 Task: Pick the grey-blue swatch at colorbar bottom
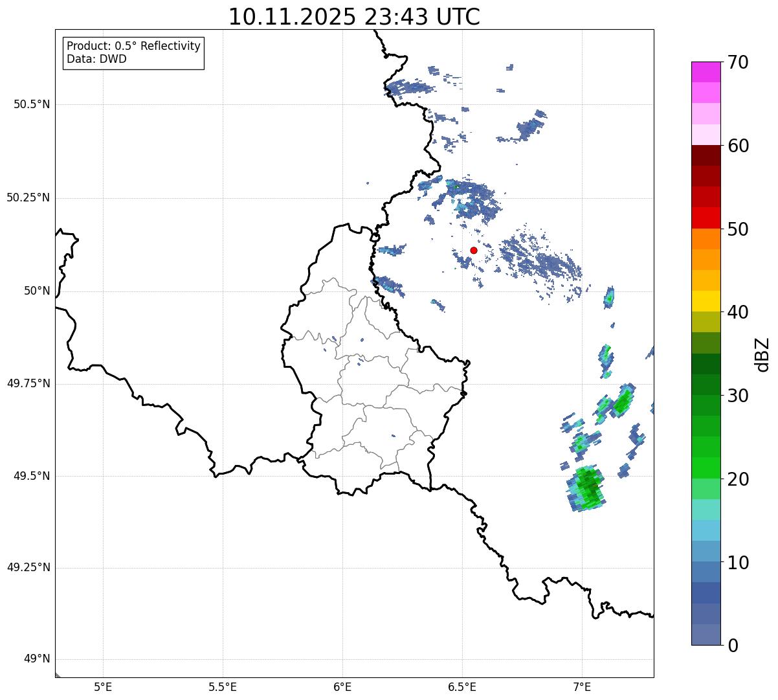point(706,635)
